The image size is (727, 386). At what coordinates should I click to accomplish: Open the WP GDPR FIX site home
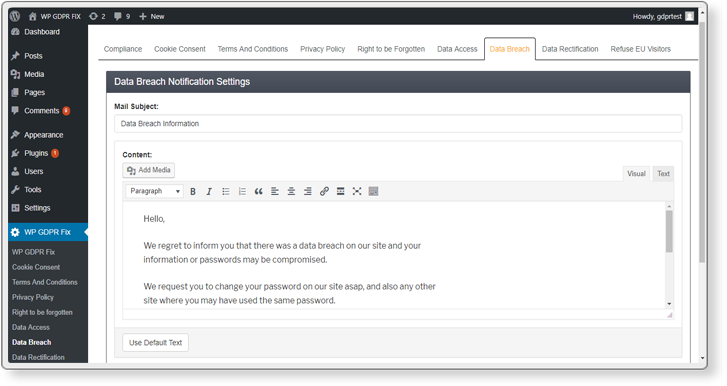pyautogui.click(x=54, y=16)
